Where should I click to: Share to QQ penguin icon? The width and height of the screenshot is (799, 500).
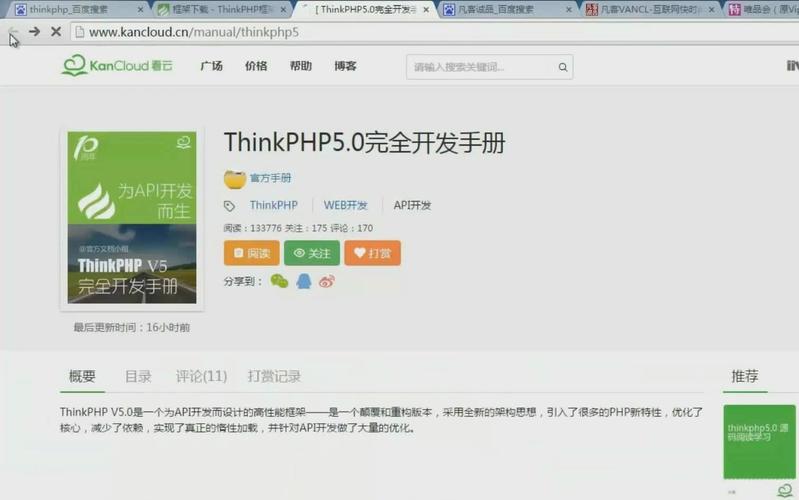click(304, 281)
